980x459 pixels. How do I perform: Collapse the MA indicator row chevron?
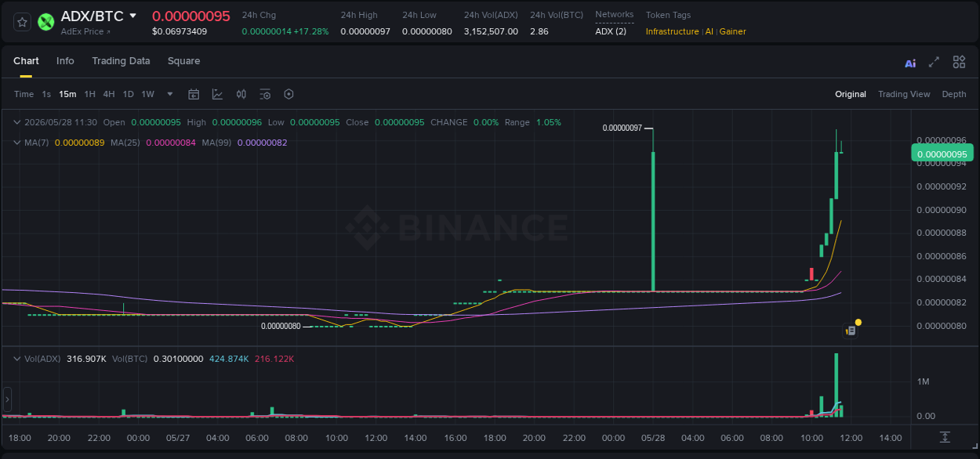point(17,143)
